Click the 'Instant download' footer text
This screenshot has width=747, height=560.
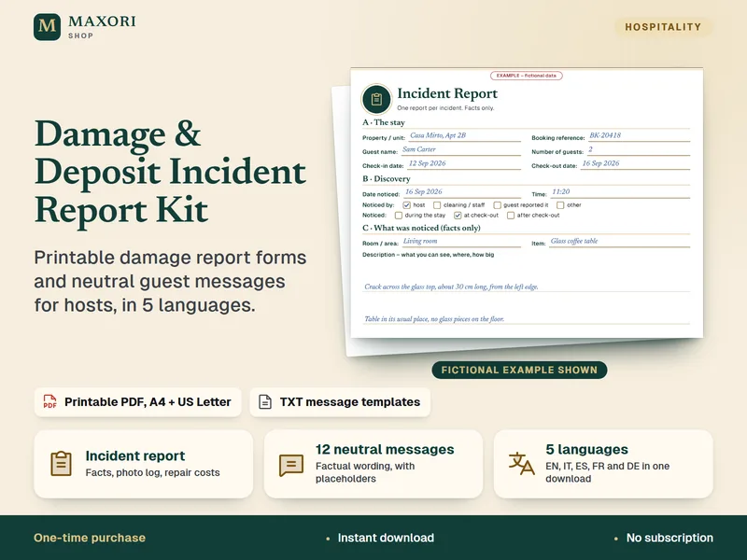click(x=386, y=538)
